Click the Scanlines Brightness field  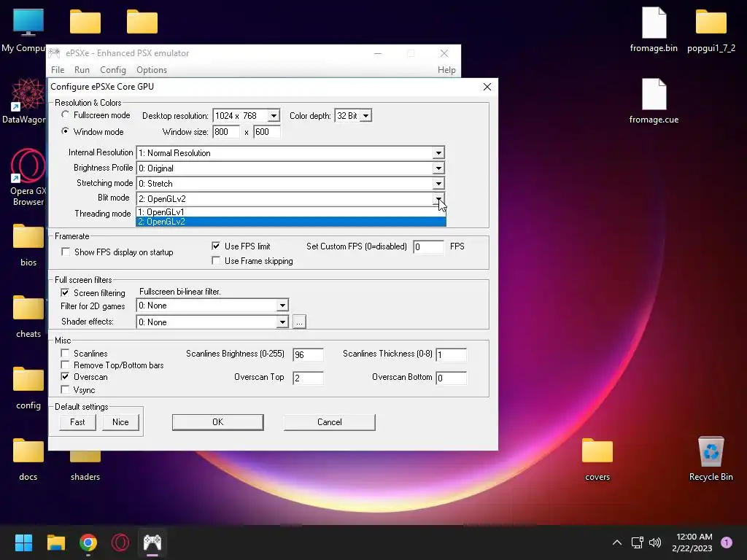click(308, 354)
